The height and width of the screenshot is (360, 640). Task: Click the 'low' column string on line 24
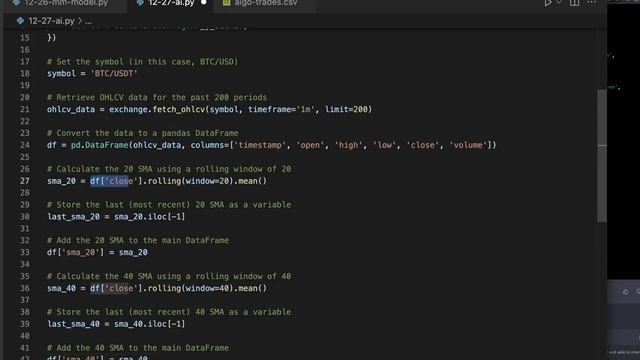(x=384, y=145)
